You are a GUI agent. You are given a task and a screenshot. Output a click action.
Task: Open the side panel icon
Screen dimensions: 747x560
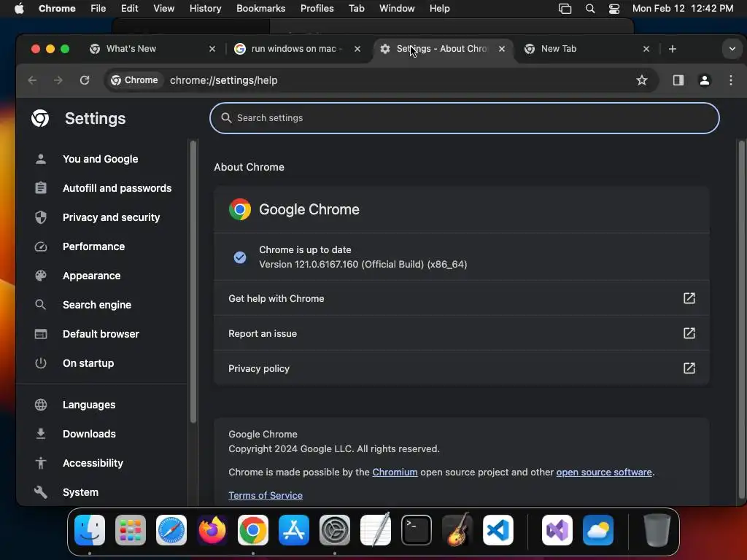point(678,80)
